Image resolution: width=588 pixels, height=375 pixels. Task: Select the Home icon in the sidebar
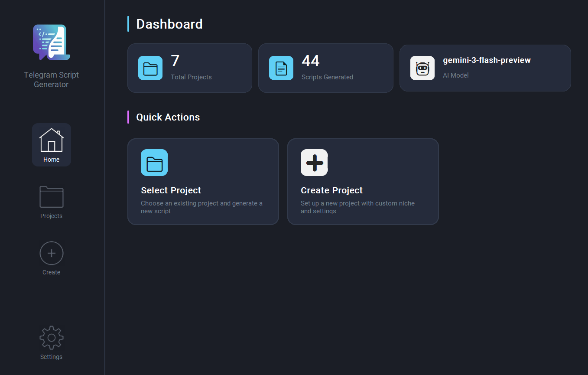click(x=51, y=140)
